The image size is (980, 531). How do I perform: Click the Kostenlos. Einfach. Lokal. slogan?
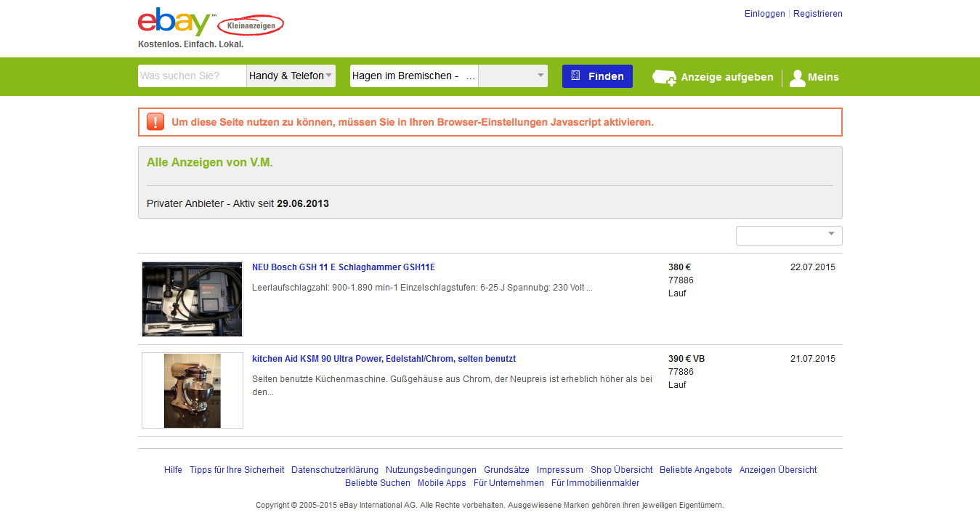[190, 44]
